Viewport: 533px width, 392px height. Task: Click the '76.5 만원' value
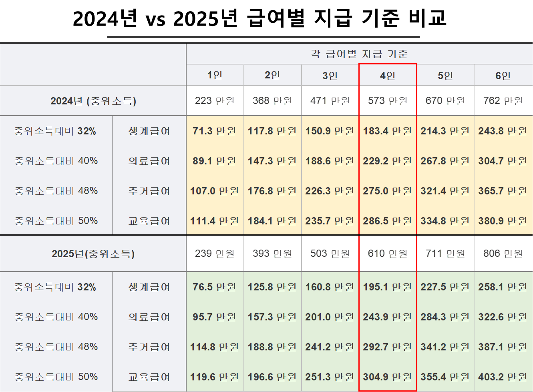coord(215,287)
